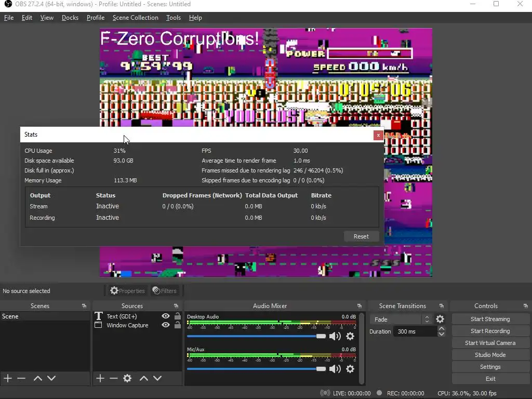Screen dimensions: 532x399
Task: Lock the Window Capture source
Action: pyautogui.click(x=178, y=325)
